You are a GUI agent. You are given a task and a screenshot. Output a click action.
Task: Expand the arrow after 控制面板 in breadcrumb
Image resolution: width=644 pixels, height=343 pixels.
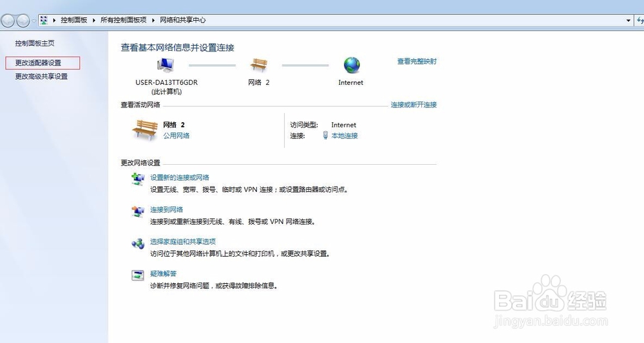point(93,20)
